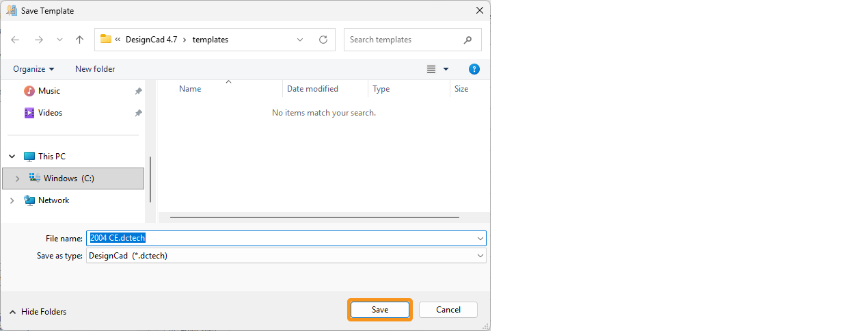Viewport: 868px width, 331px height.
Task: Click the Back navigation arrow
Action: coord(15,40)
